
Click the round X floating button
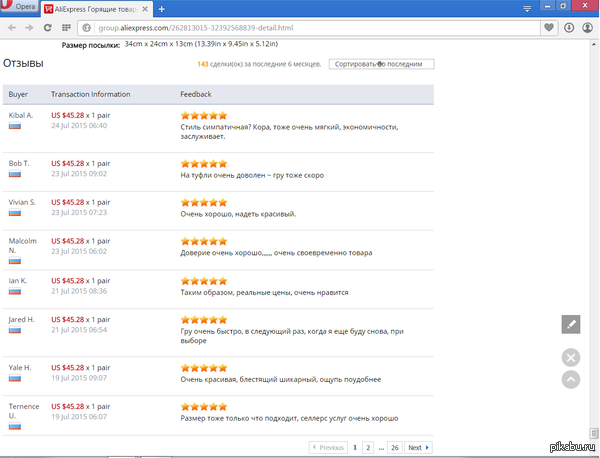click(571, 357)
